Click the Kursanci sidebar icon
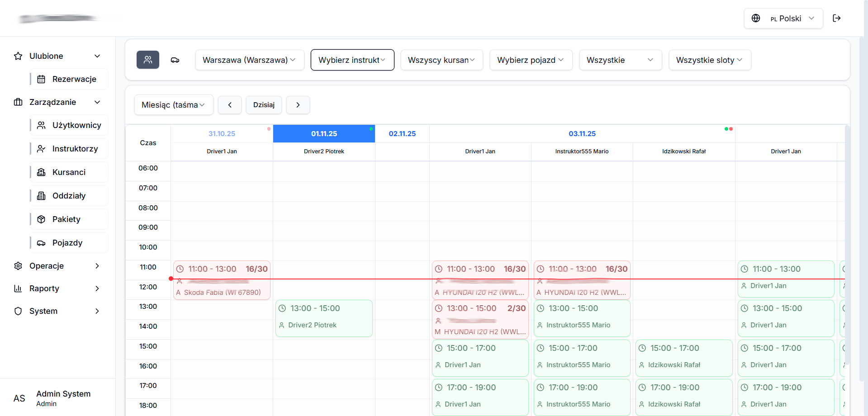 coord(41,172)
